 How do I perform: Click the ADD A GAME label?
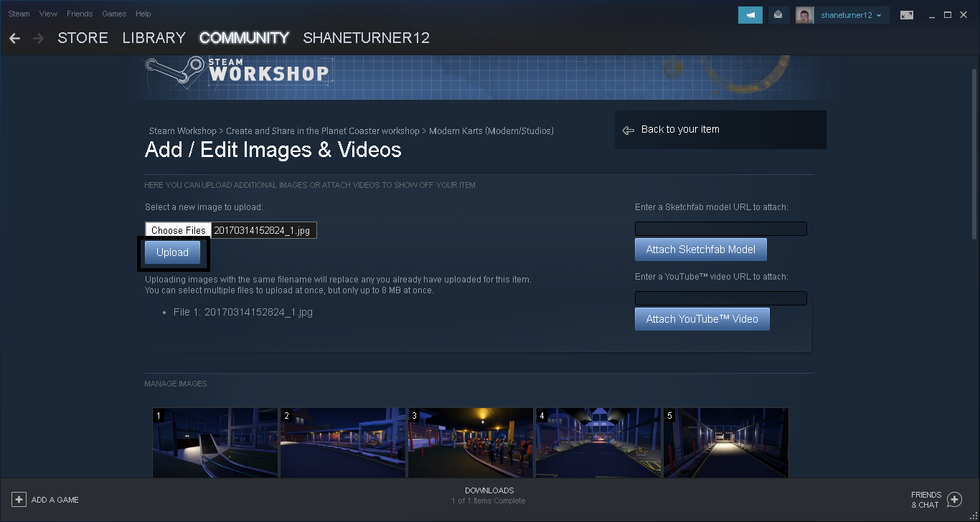pos(55,500)
